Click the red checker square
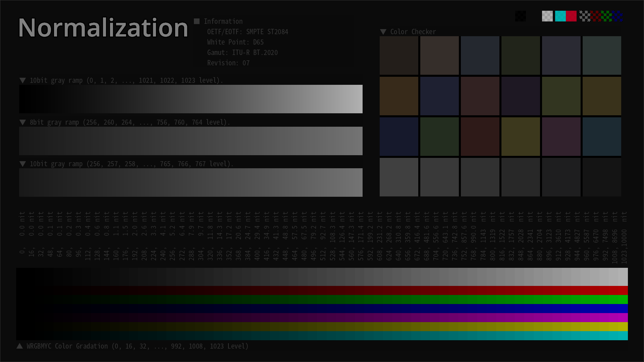This screenshot has height=362, width=644. 571,16
